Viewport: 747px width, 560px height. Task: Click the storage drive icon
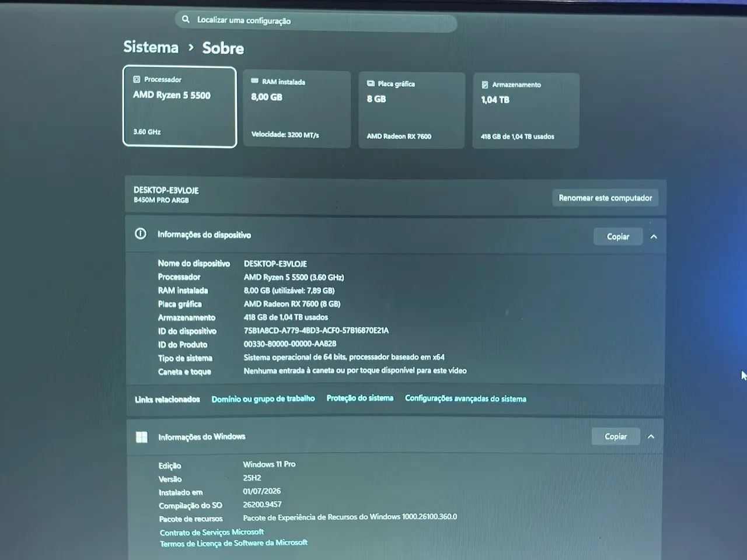pos(485,85)
